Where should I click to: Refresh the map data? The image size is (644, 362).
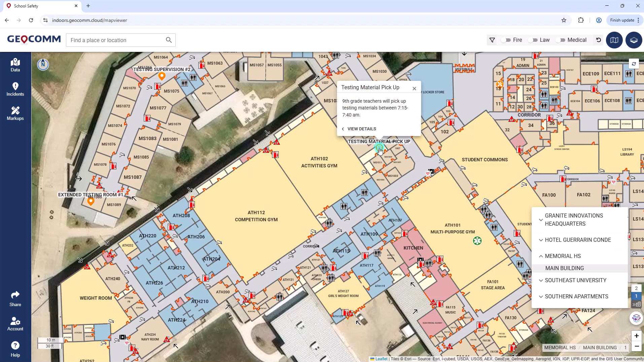(634, 64)
